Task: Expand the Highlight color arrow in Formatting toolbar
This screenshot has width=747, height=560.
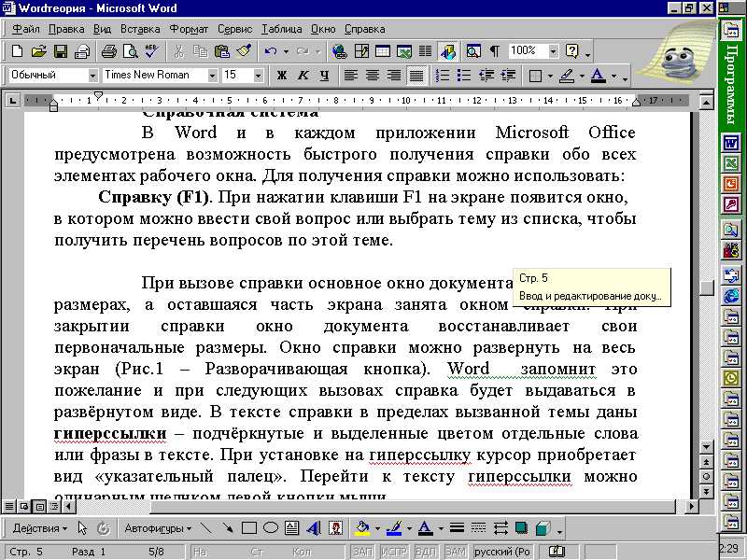Action: click(x=582, y=76)
